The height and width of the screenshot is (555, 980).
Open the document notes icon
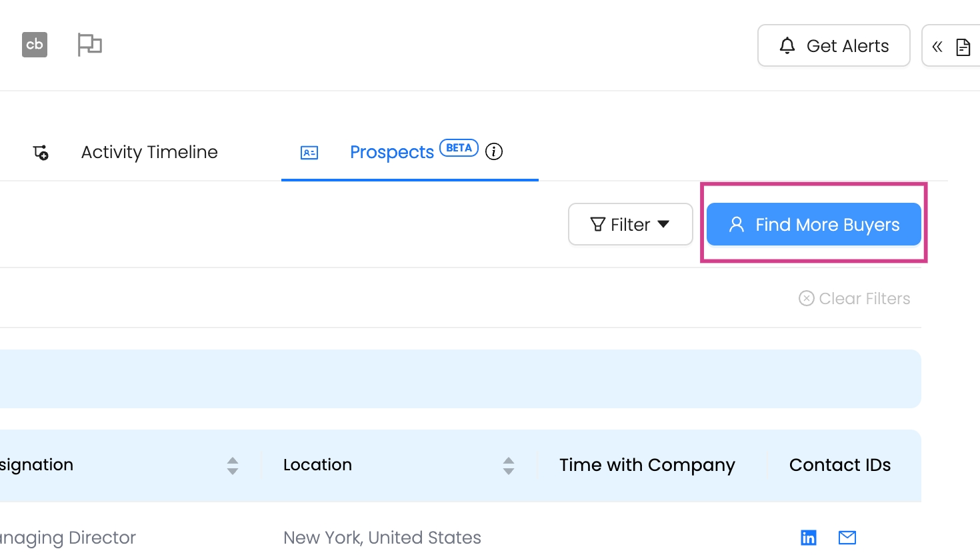point(963,47)
